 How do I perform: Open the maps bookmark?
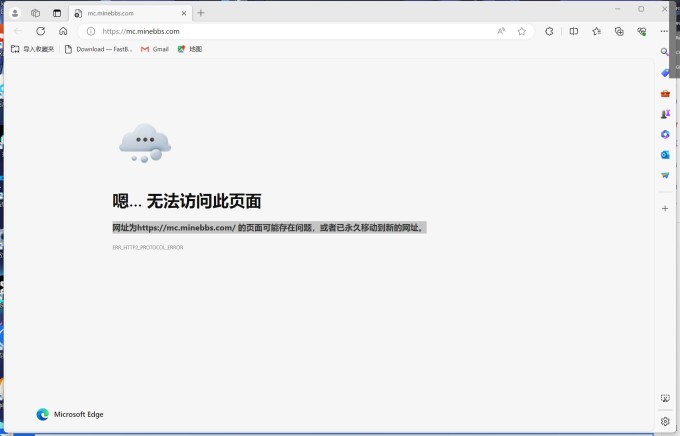190,49
